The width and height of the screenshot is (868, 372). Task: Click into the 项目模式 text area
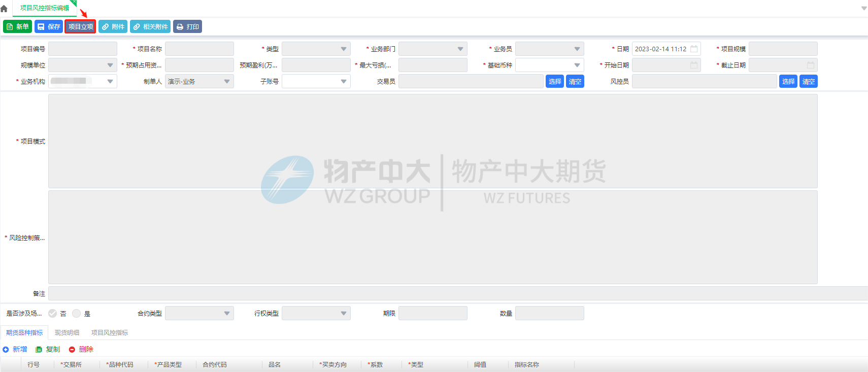[433, 141]
